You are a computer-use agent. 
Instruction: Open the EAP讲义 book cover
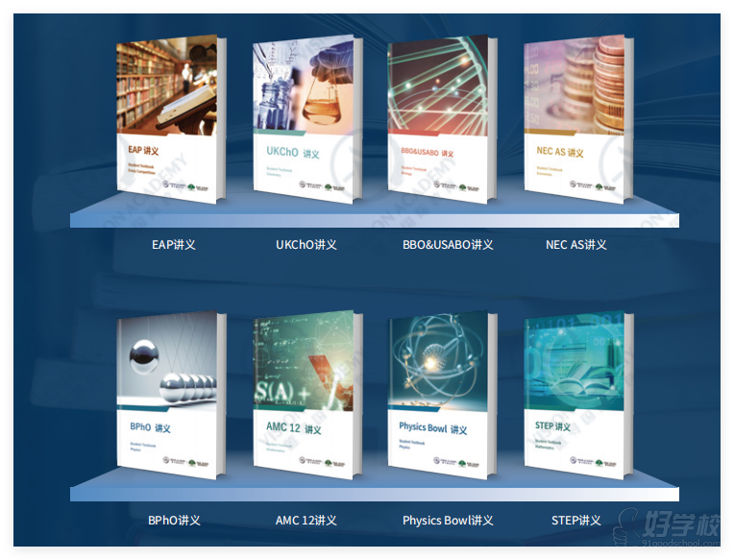click(171, 119)
